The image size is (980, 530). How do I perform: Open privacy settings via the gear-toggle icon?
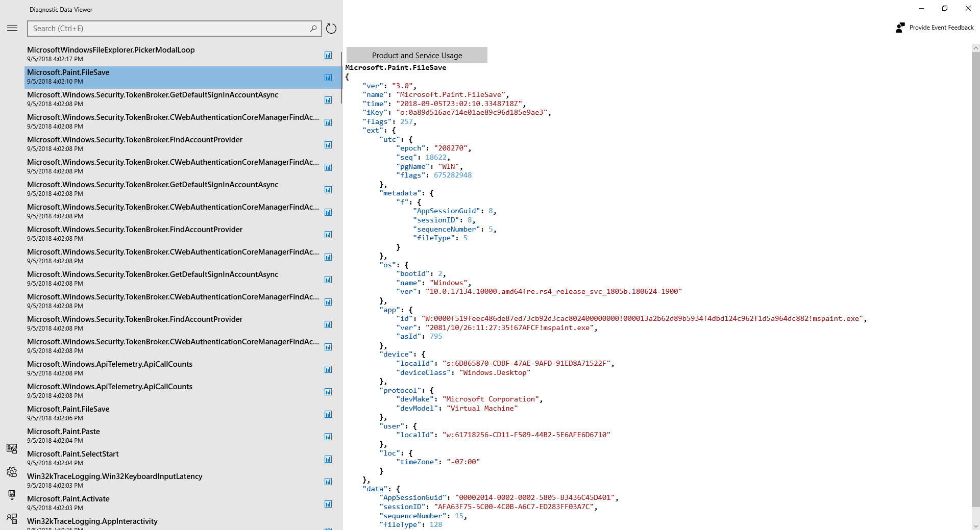click(x=12, y=472)
